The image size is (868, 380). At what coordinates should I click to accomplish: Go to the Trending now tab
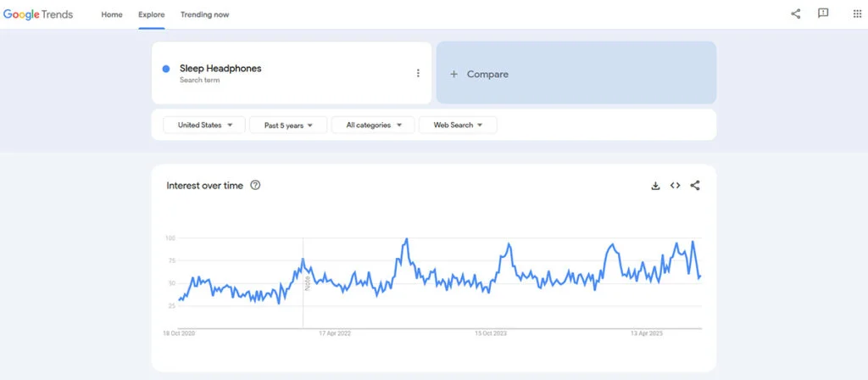coord(205,14)
